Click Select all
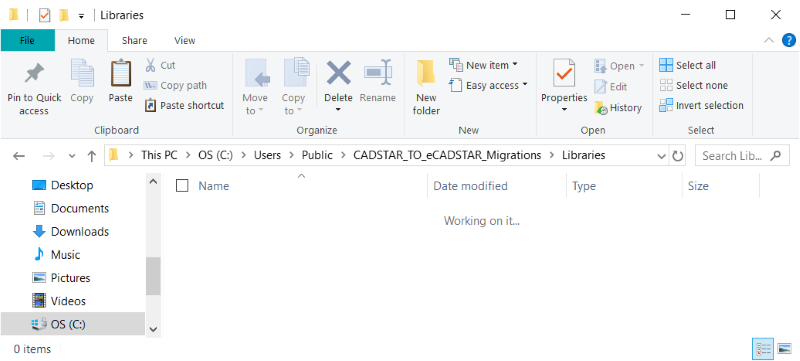 [687, 65]
